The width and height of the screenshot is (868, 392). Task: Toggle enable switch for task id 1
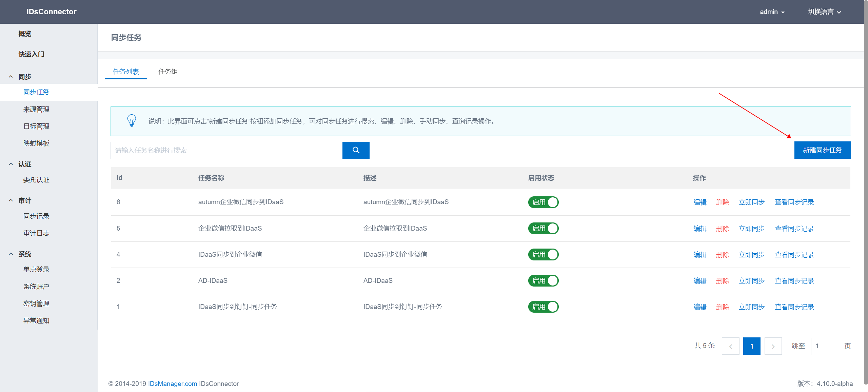coord(543,307)
